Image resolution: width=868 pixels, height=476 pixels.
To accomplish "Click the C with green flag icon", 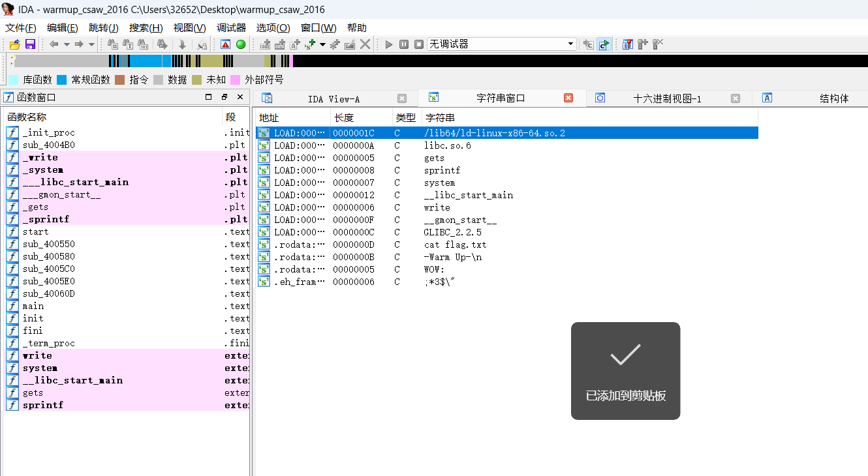I will 604,44.
